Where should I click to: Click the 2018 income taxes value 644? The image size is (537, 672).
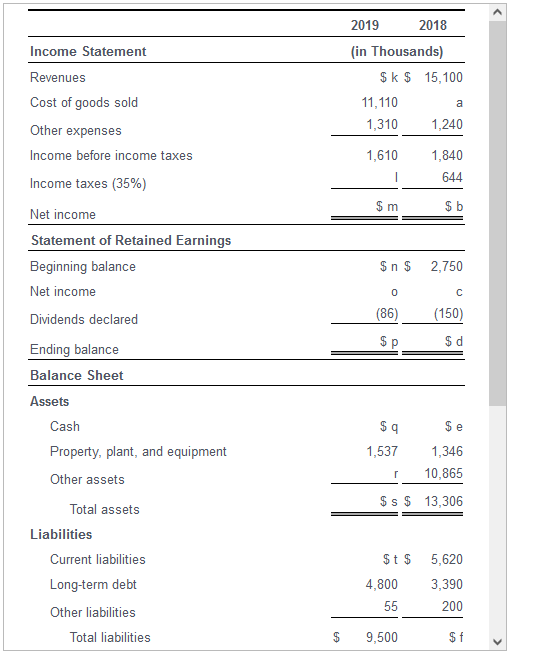(452, 177)
